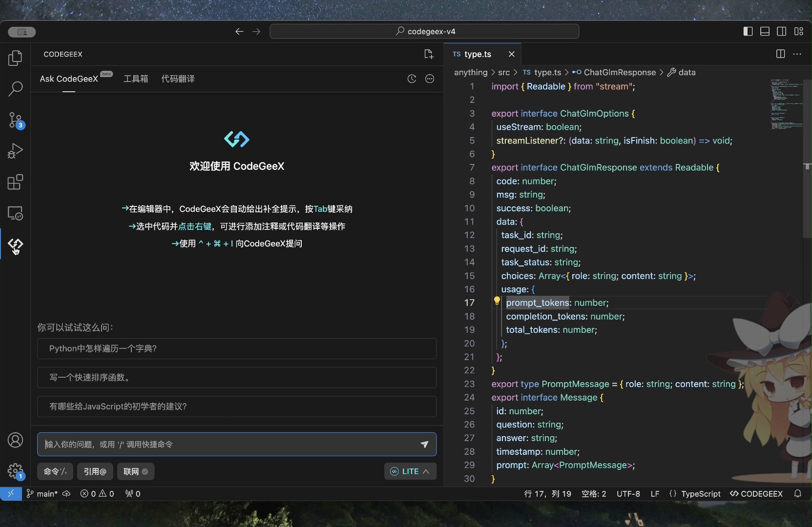812x527 pixels.
Task: Open the Explorer view in activity bar
Action: [15, 58]
